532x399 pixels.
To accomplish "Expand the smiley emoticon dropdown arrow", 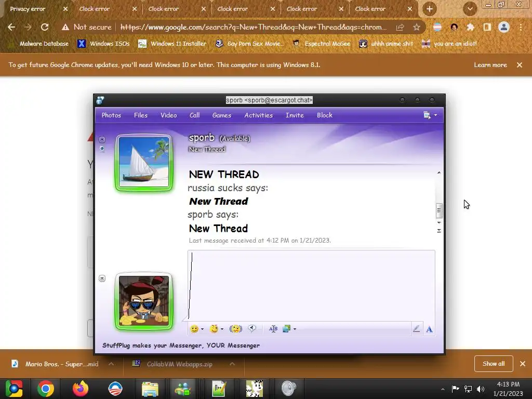I will 202,329.
